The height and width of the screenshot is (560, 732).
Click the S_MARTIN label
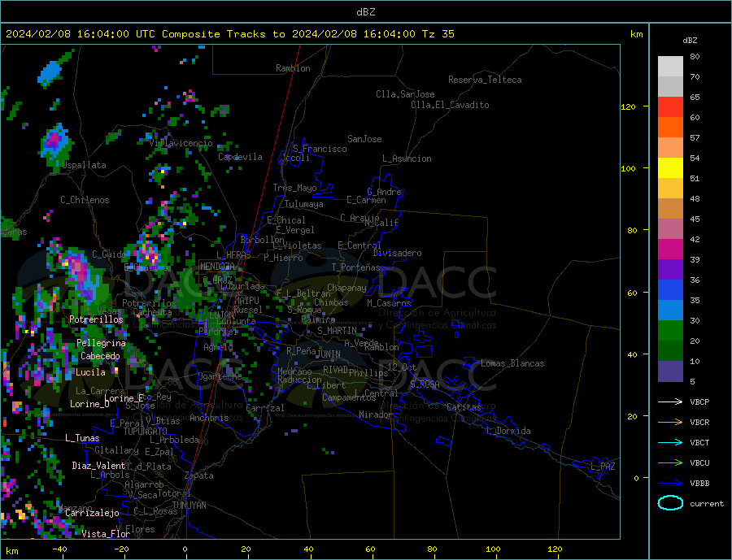click(x=337, y=331)
